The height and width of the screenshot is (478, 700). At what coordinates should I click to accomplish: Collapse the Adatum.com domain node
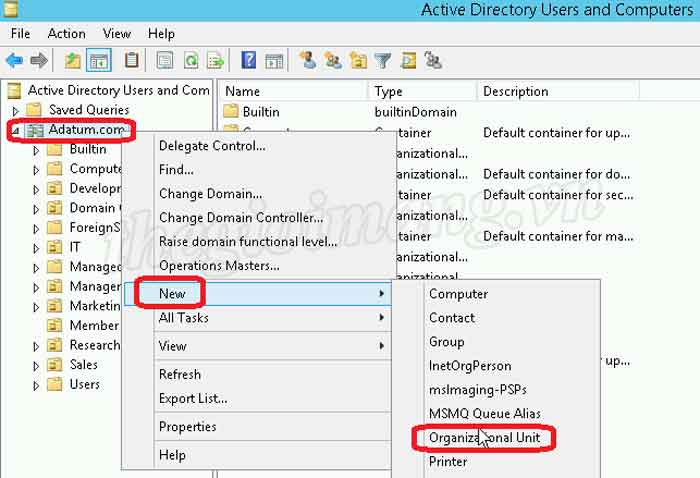(15, 131)
